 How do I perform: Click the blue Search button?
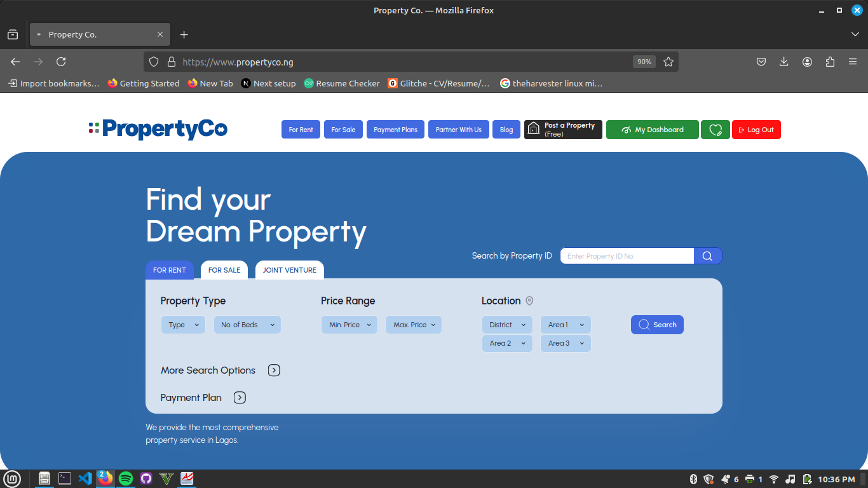657,325
